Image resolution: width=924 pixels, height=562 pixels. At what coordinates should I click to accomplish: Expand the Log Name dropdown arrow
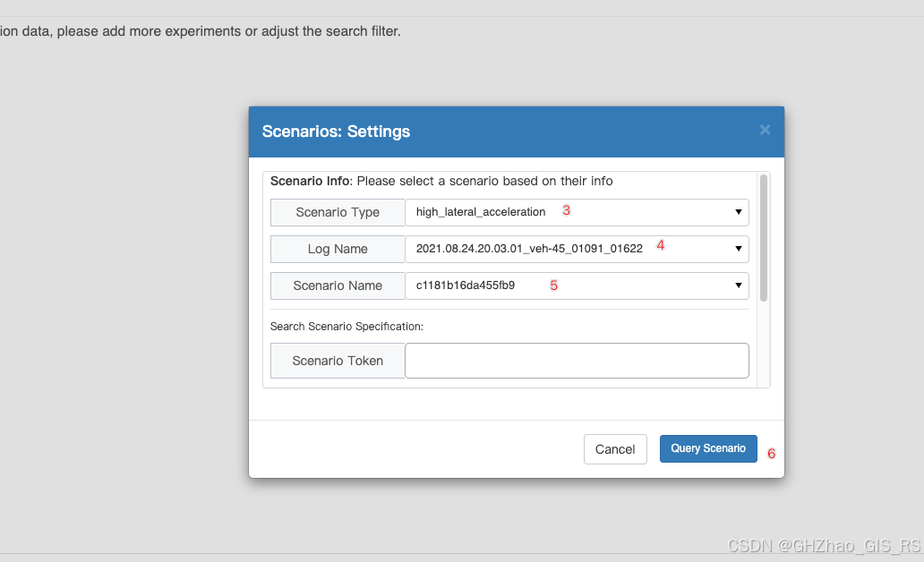(738, 249)
